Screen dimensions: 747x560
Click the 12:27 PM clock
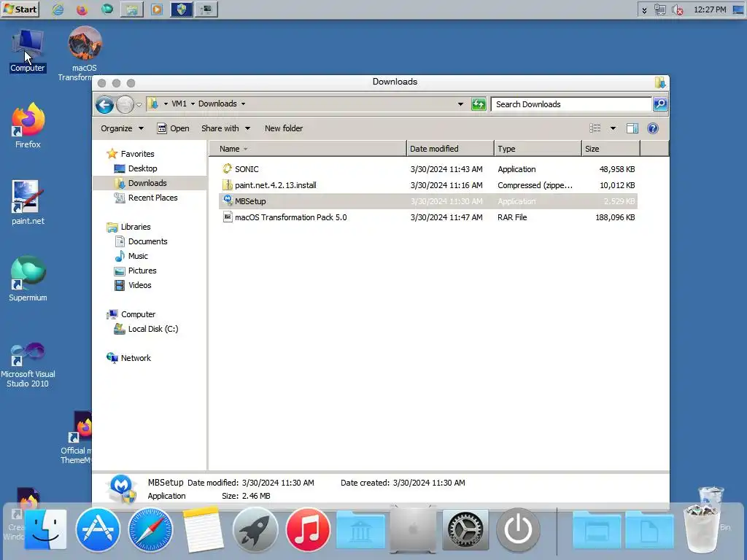tap(710, 9)
